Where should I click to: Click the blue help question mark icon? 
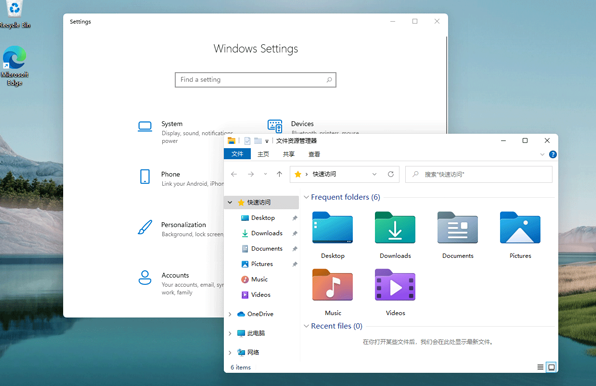point(553,154)
